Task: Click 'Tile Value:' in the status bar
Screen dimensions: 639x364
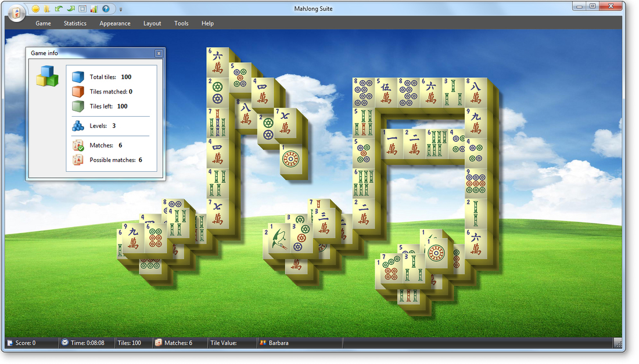Action: click(223, 343)
